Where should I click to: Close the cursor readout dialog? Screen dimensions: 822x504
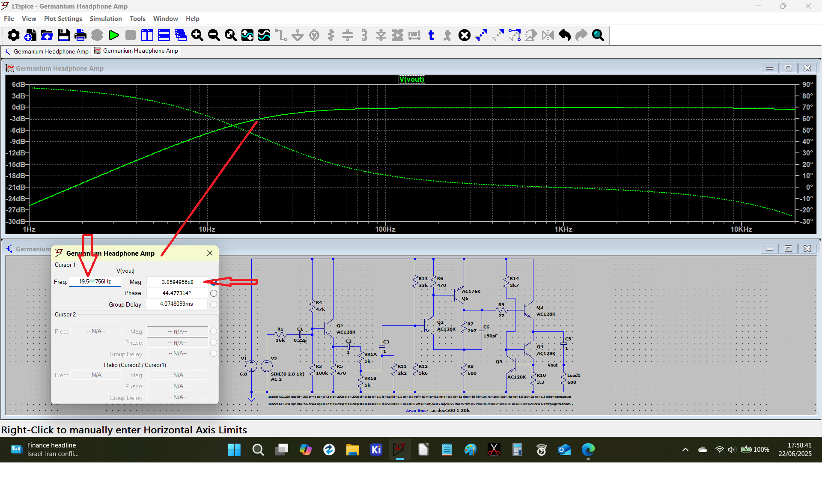210,253
